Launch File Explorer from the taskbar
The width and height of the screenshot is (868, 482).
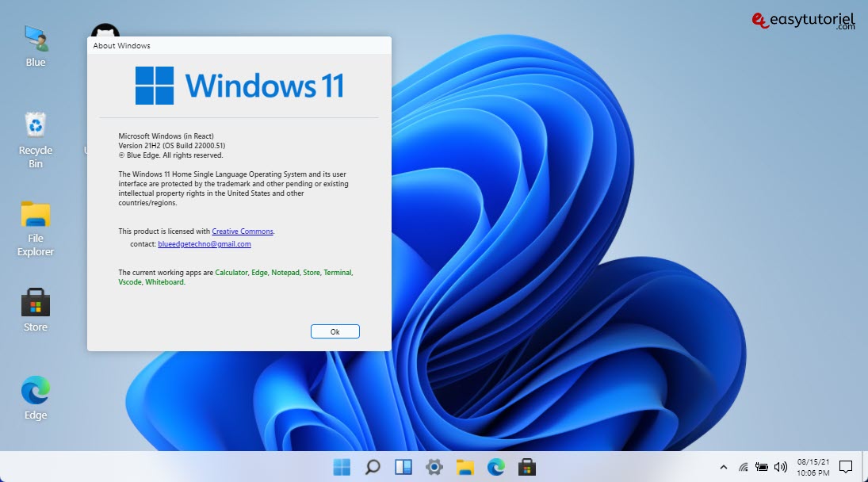point(465,467)
